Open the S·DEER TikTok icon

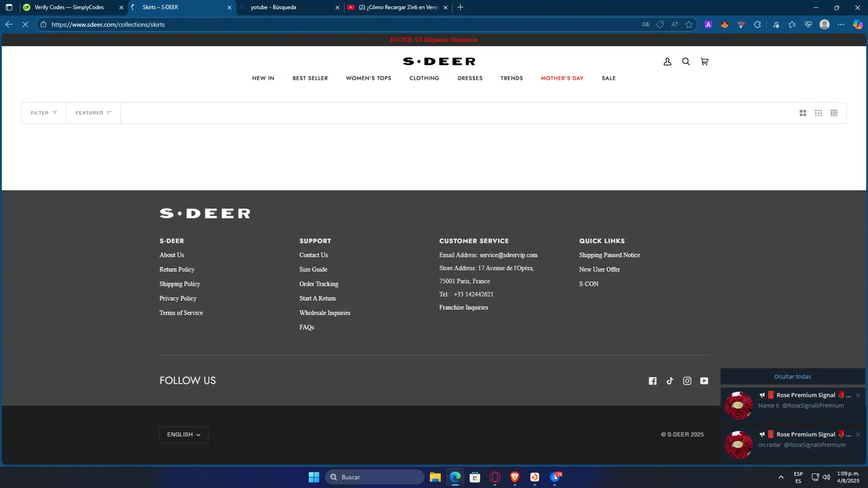(x=670, y=380)
